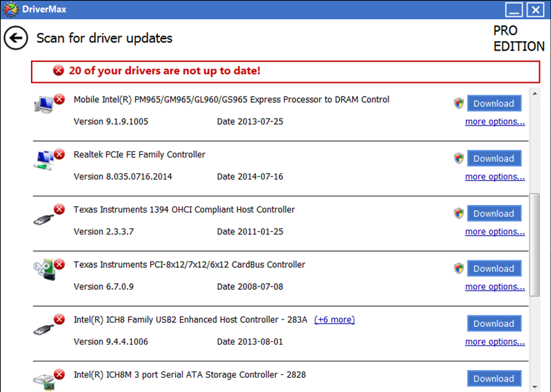Open more options for Mobile Intel PM965 driver

[495, 122]
